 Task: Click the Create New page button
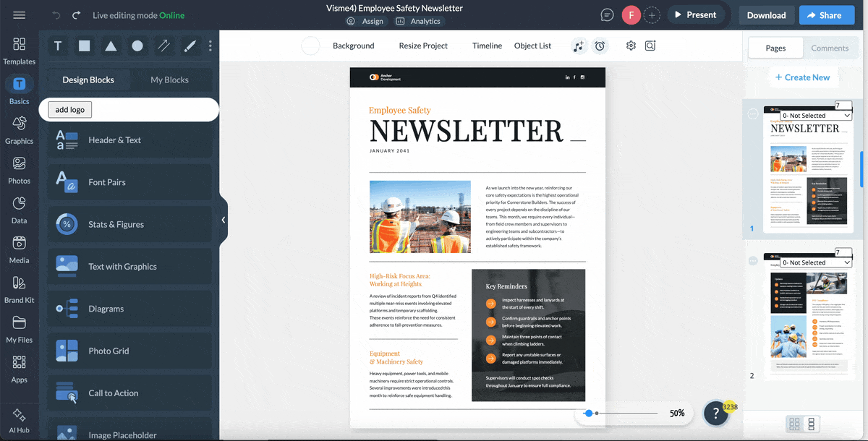coord(803,77)
